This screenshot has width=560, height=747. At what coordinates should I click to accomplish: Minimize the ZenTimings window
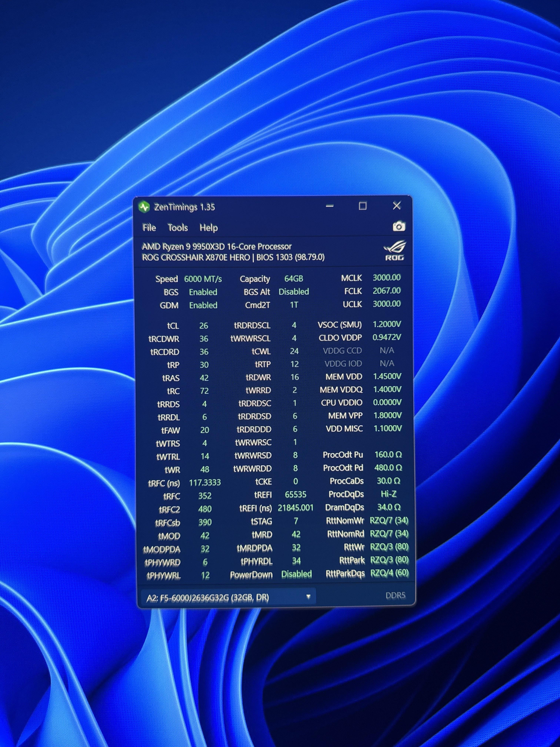click(330, 206)
